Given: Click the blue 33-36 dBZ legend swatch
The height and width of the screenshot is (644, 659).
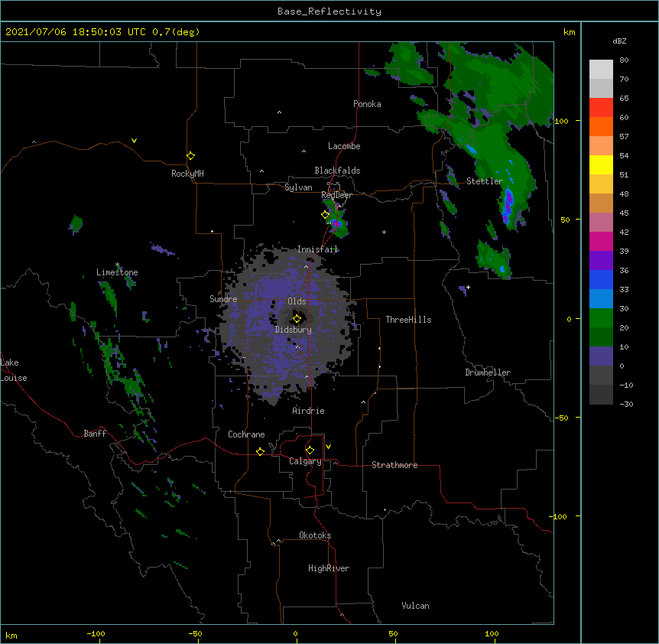Looking at the screenshot, I should pos(601,279).
